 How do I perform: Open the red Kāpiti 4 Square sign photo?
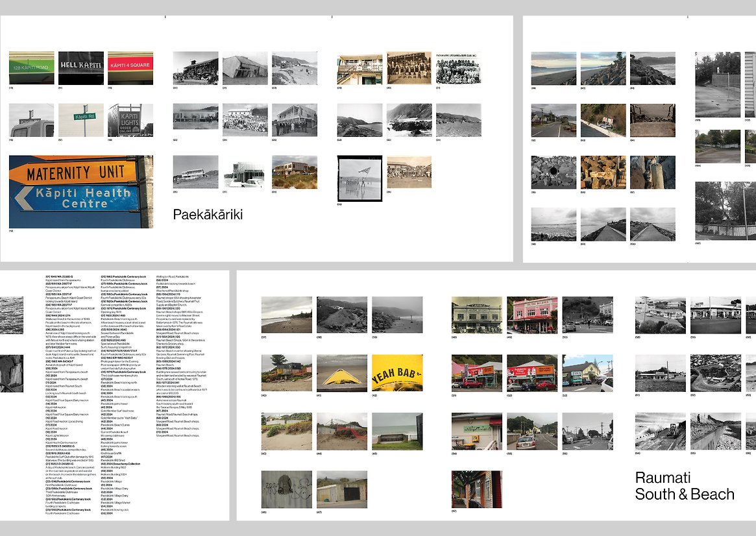[130, 68]
